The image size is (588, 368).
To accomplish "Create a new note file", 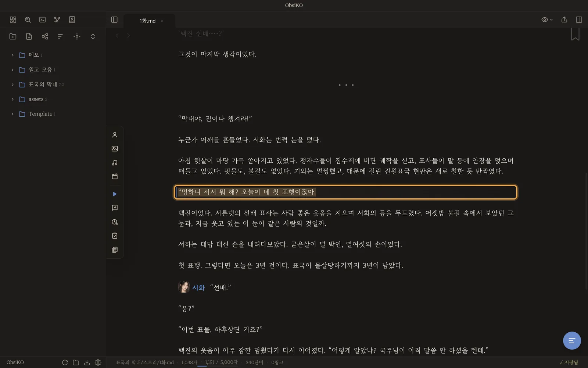I will tap(29, 36).
